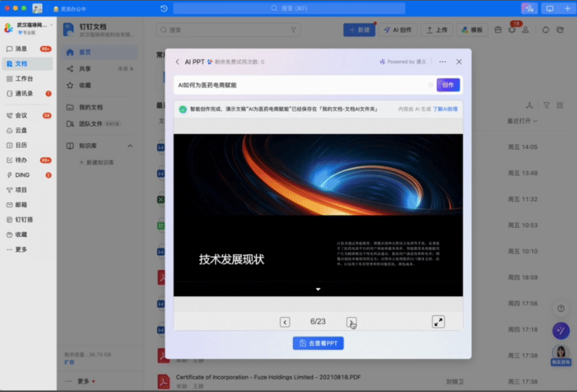Collapse the 知识库 section

pyautogui.click(x=130, y=146)
